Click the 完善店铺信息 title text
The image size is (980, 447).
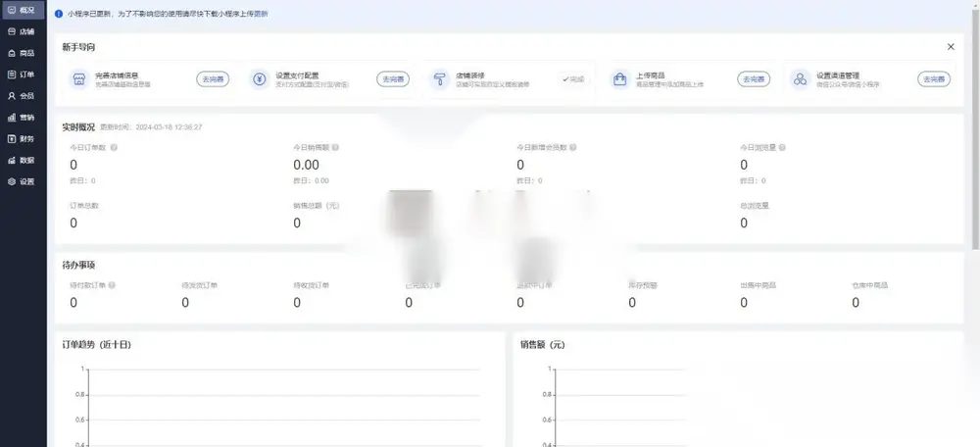pyautogui.click(x=117, y=75)
